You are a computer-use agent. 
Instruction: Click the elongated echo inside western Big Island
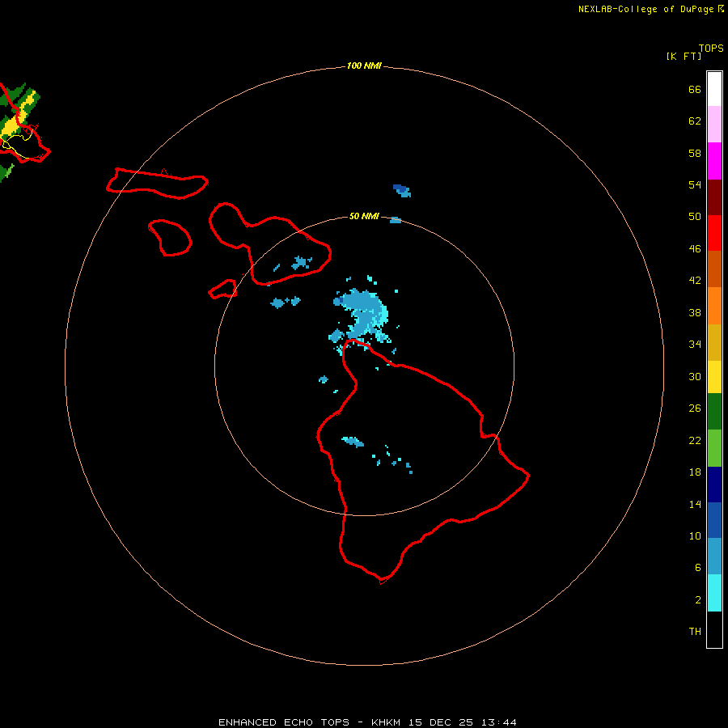(x=353, y=442)
